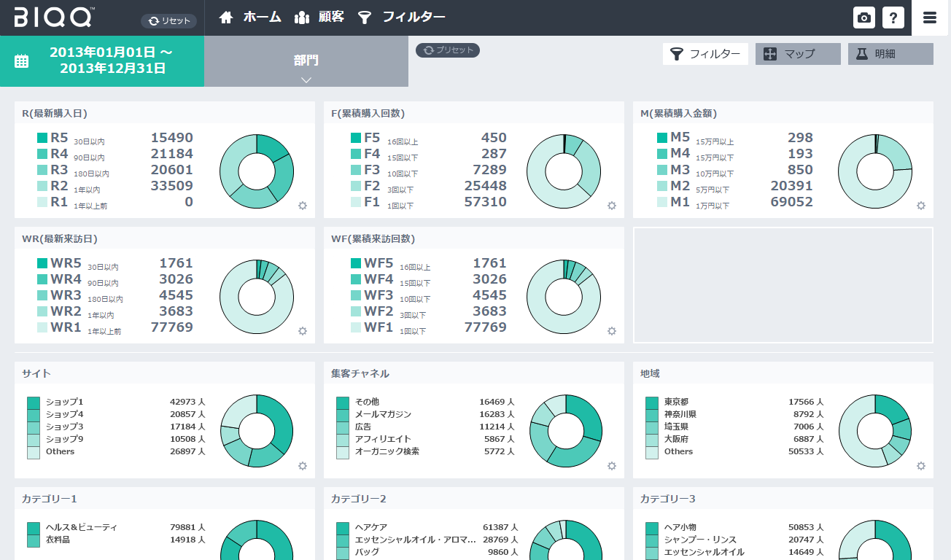Click the calendar icon beside date range

[x=22, y=61]
